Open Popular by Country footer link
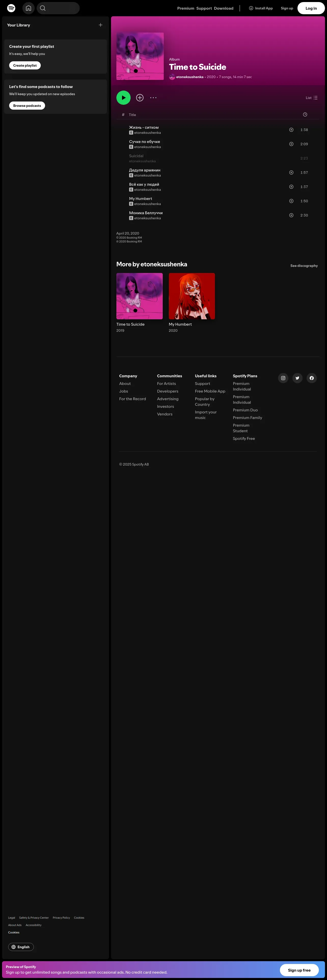Screen dimensions: 327x980 (x=205, y=402)
